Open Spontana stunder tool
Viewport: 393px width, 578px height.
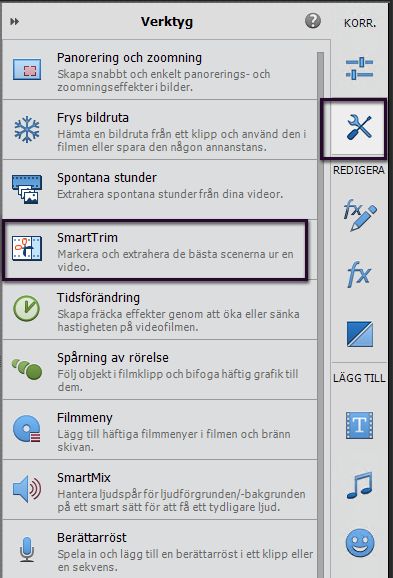(x=160, y=190)
